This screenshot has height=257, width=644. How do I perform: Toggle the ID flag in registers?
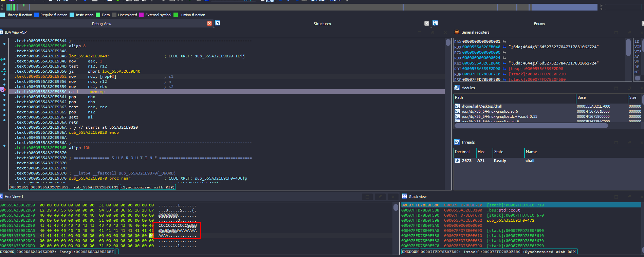[637, 41]
